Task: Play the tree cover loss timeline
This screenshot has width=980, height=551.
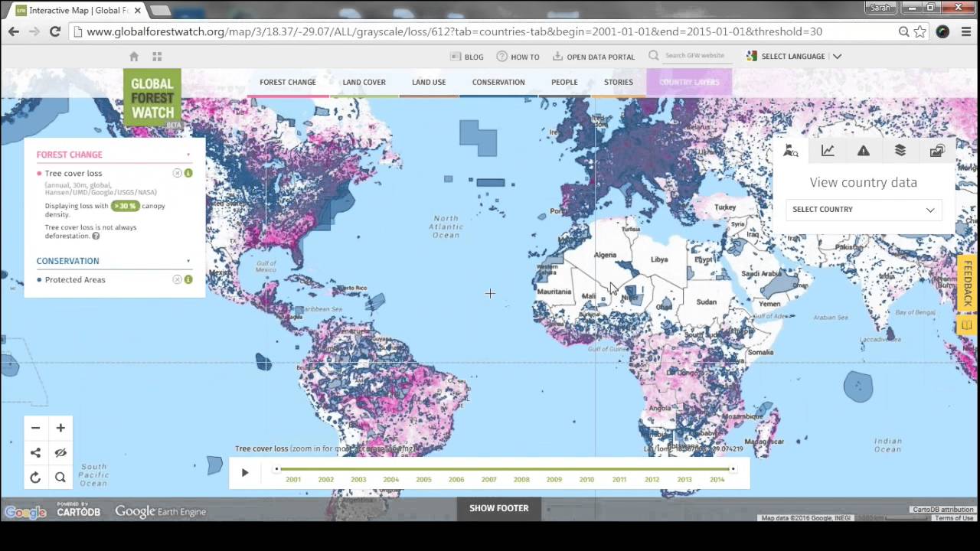Action: tap(245, 473)
